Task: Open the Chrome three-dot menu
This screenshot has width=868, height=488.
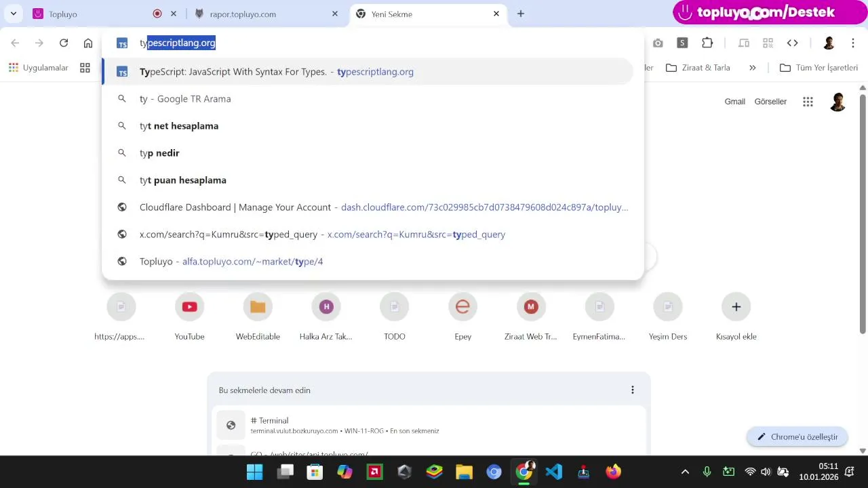Action: (853, 43)
